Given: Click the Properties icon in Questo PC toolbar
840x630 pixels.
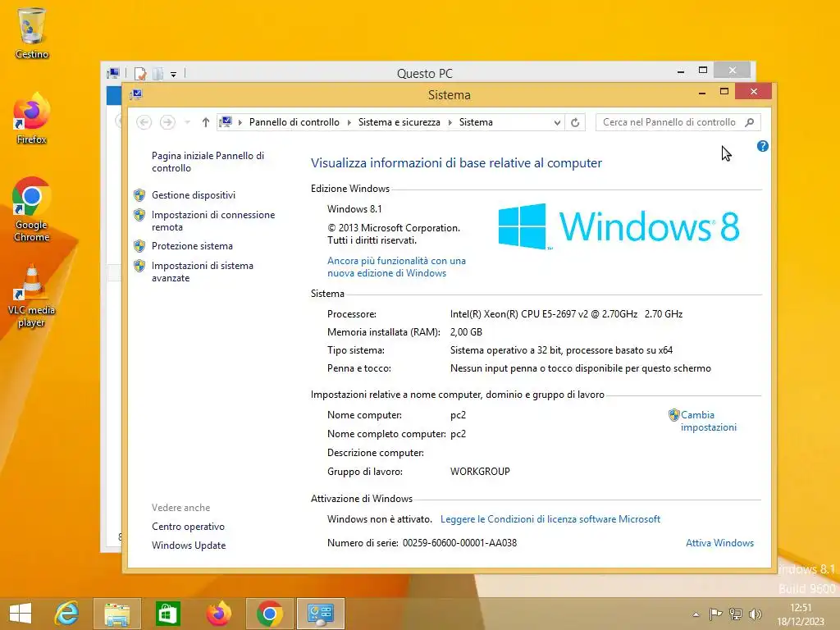Looking at the screenshot, I should coord(140,73).
